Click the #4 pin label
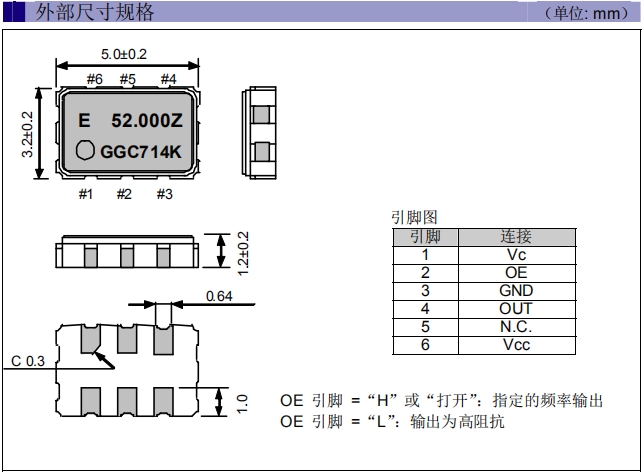Image resolution: width=642 pixels, height=473 pixels. click(168, 79)
